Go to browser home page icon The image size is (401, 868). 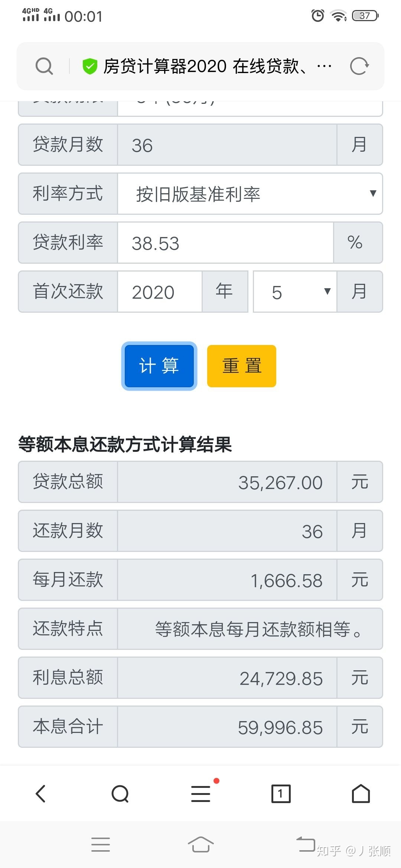pyautogui.click(x=361, y=793)
